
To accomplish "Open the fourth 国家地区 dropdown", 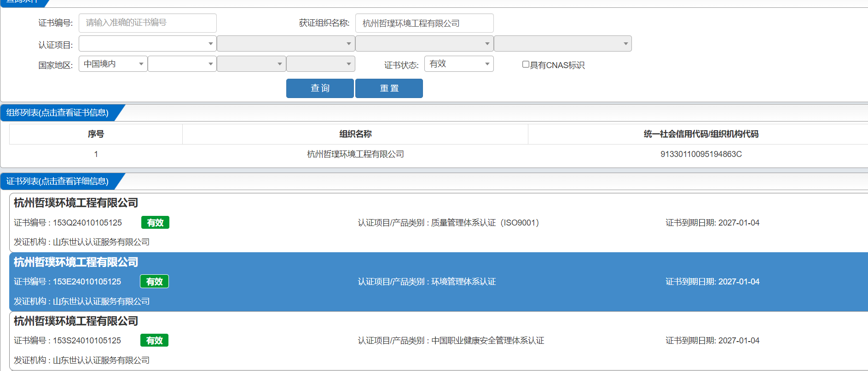I will click(321, 64).
